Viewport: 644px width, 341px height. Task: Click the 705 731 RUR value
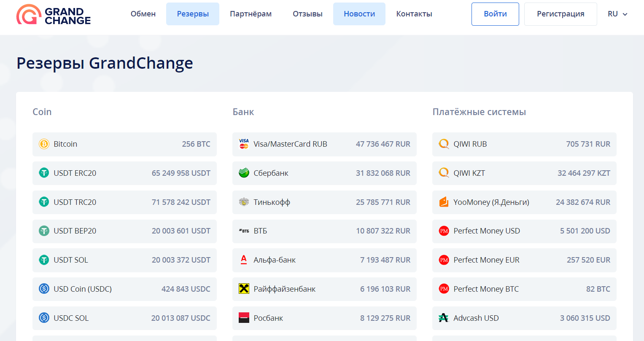tap(588, 144)
